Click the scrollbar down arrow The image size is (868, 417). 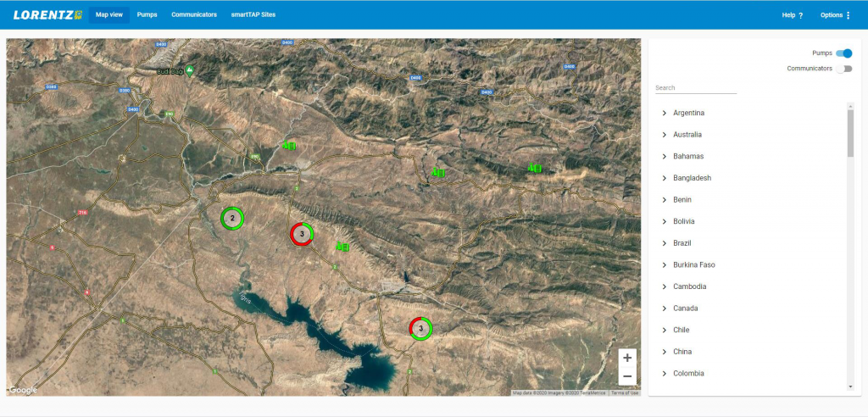coord(850,386)
